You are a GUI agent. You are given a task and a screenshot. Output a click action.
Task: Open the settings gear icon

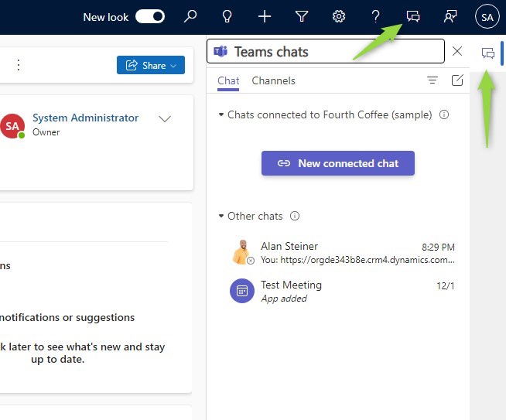click(339, 16)
